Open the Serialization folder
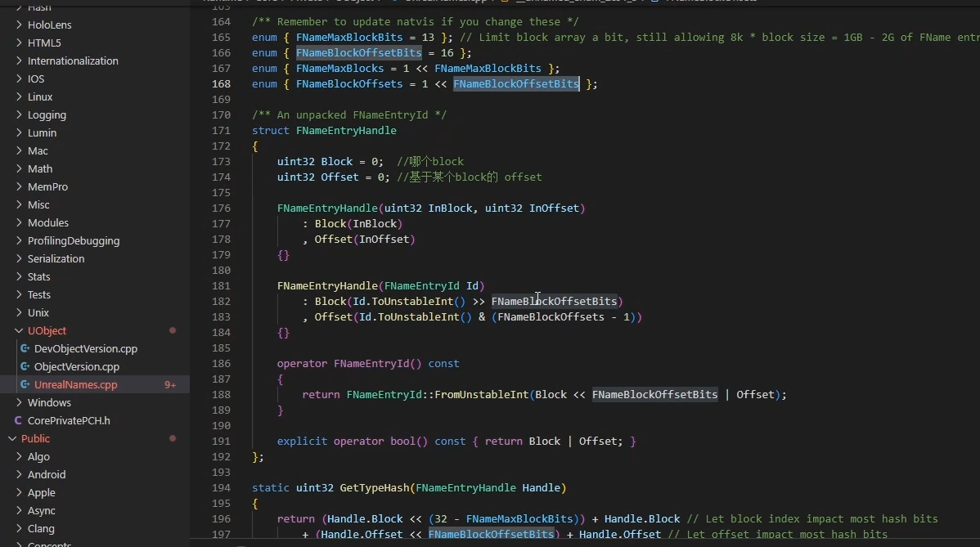The image size is (980, 547). pyautogui.click(x=56, y=259)
